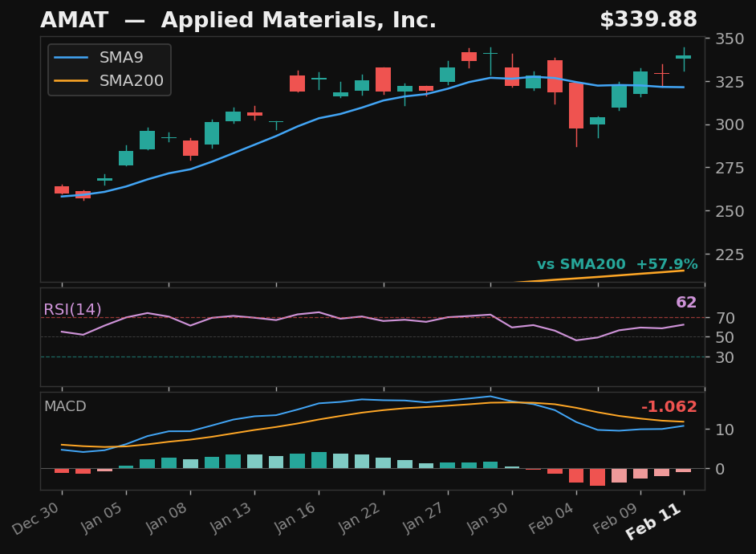Viewport: 756px width, 554px height.
Task: Click the Jan 05 date label
Action: 101,519
